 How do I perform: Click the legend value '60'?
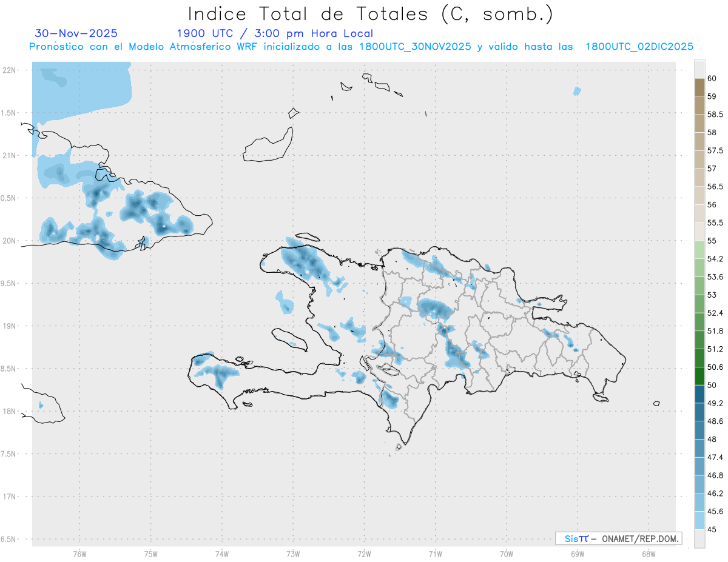click(x=712, y=78)
